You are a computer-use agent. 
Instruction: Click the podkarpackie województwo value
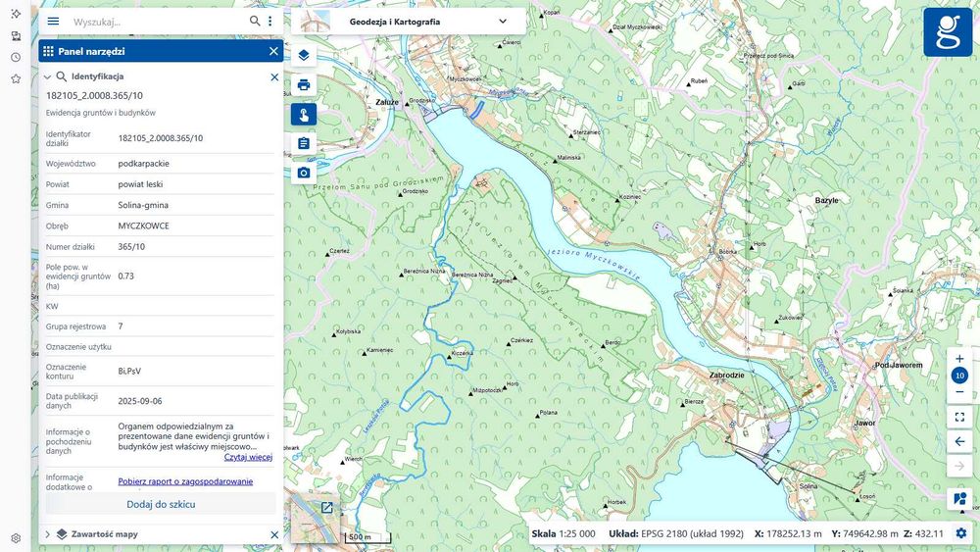pyautogui.click(x=144, y=163)
